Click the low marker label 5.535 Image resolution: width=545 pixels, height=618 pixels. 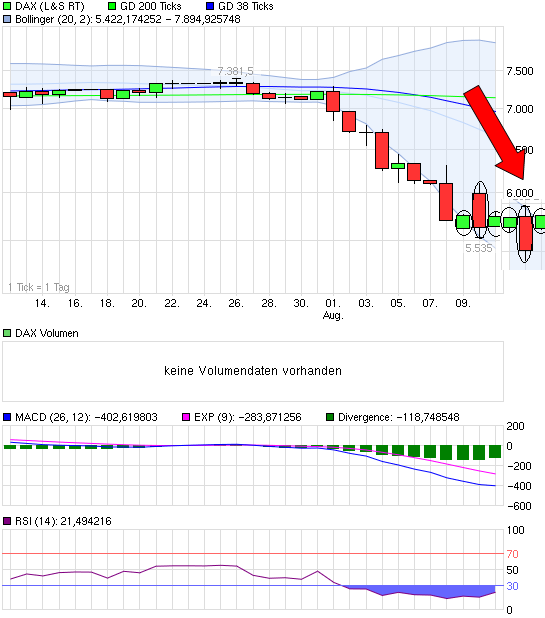point(479,248)
